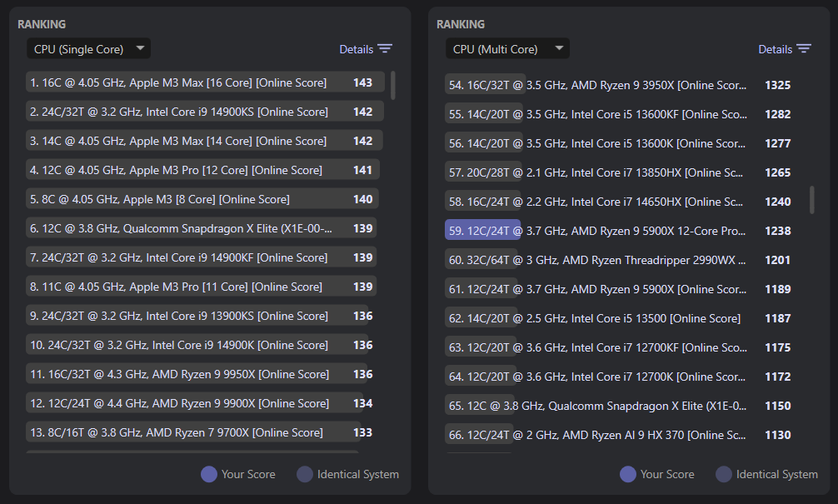
Task: Select row 64, Intel Core i7 12700K
Action: coord(624,377)
